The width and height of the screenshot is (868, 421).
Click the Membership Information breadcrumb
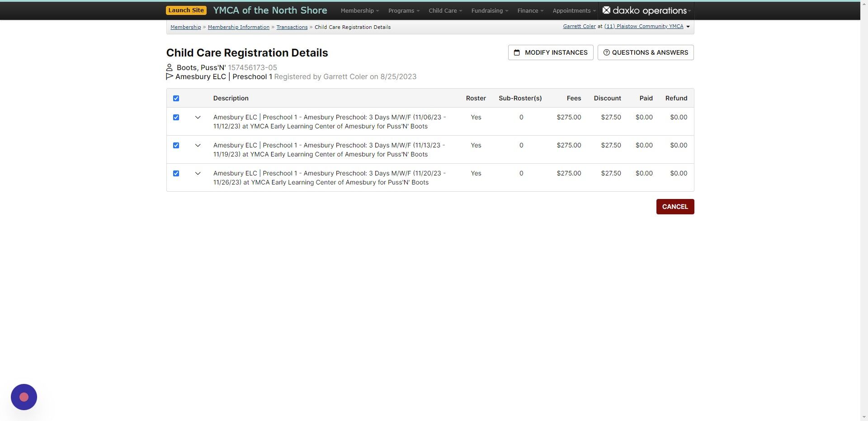[238, 27]
